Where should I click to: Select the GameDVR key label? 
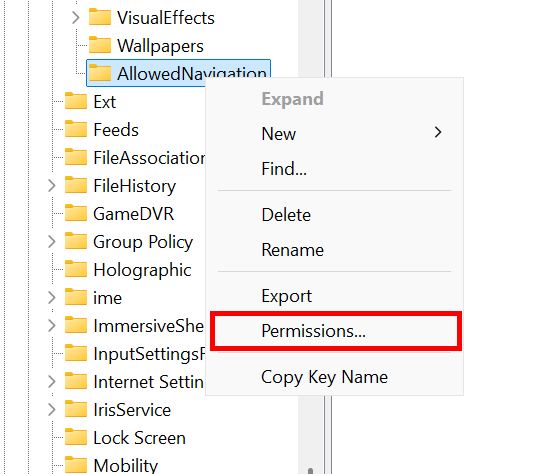click(x=134, y=214)
